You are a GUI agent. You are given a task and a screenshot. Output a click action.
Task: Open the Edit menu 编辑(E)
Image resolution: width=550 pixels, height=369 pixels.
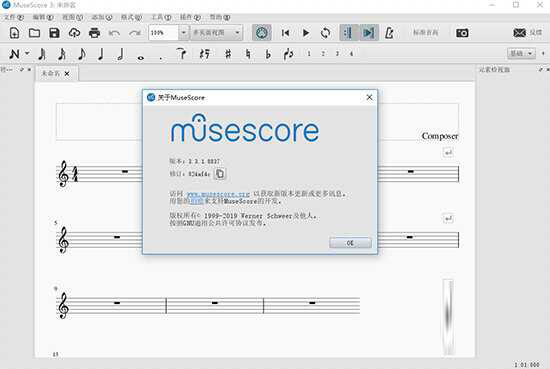43,17
